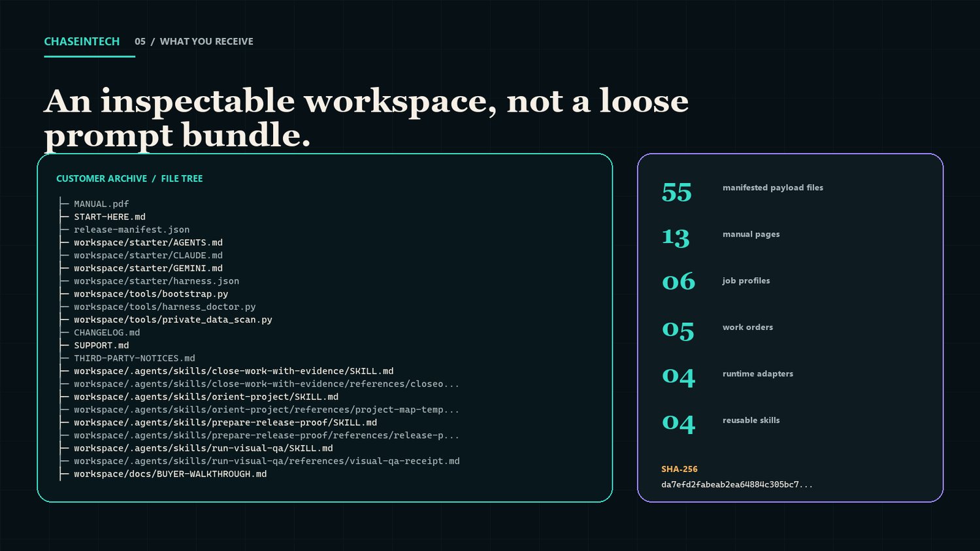Screen dimensions: 980x551
Task: Open release-manifest.json in the tree
Action: point(131,229)
